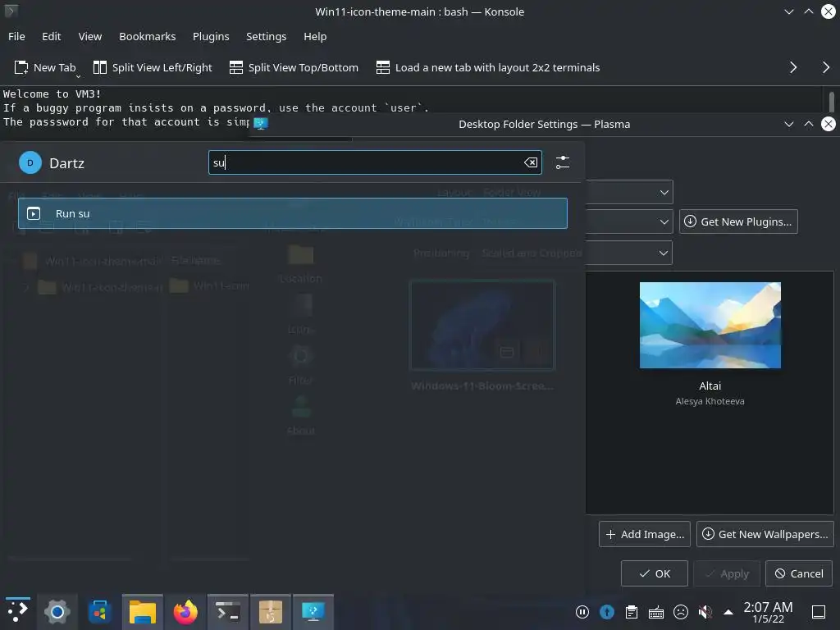Viewport: 840px width, 630px height.
Task: Switch to Desktop Folder Settings taskbar entry
Action: tap(313, 611)
